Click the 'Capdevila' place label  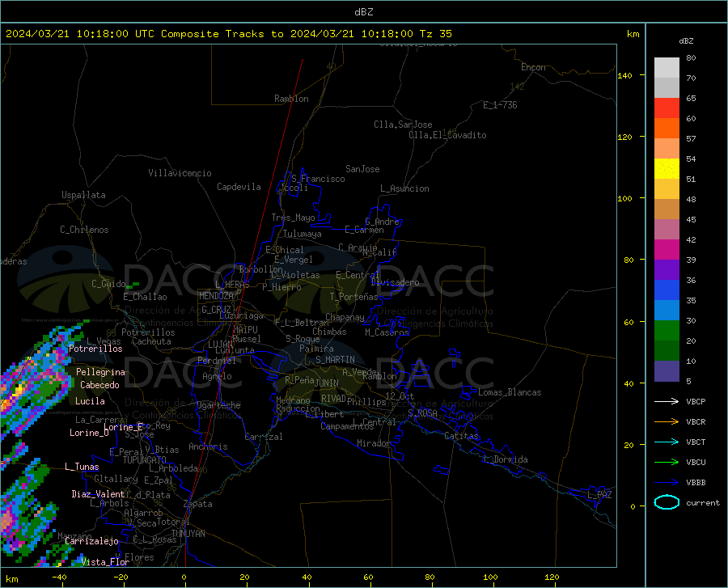click(239, 187)
